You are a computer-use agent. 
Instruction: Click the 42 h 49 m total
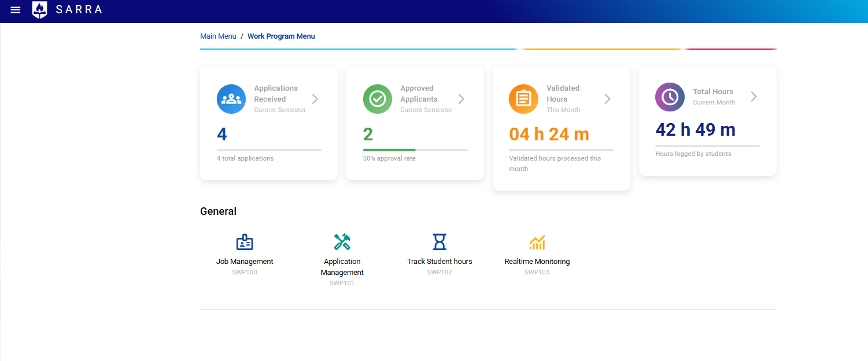coord(696,129)
